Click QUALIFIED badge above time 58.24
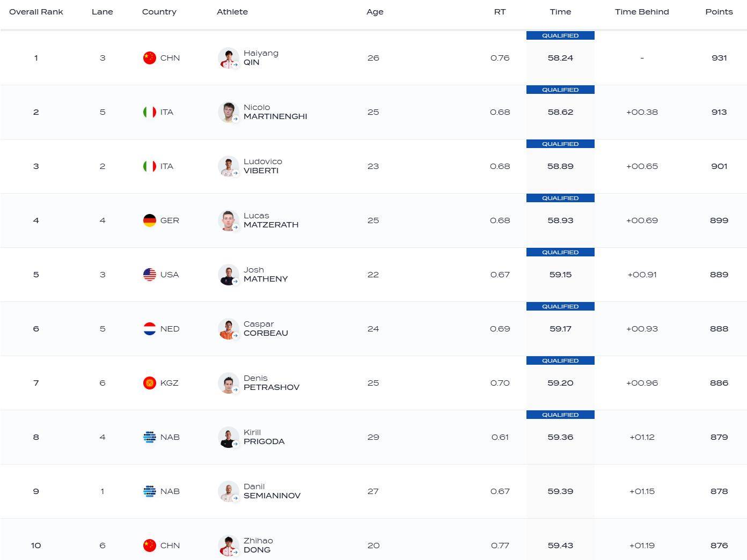The width and height of the screenshot is (747, 560). point(560,35)
